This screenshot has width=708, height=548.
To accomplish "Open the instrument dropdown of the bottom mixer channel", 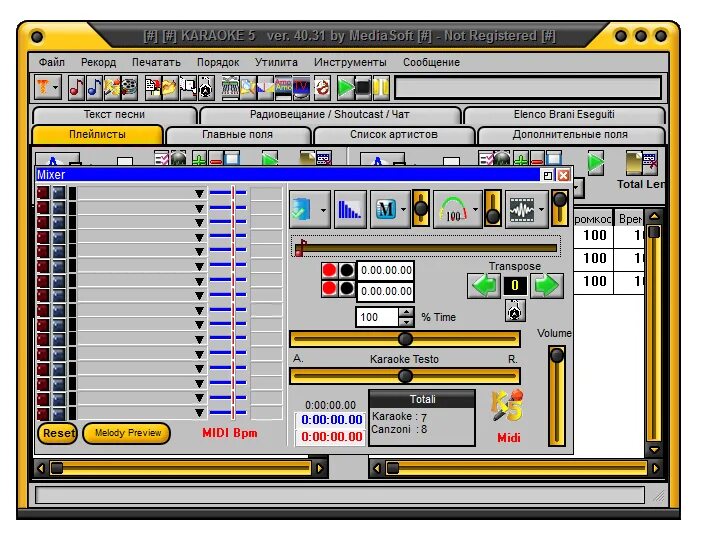I will 199,413.
